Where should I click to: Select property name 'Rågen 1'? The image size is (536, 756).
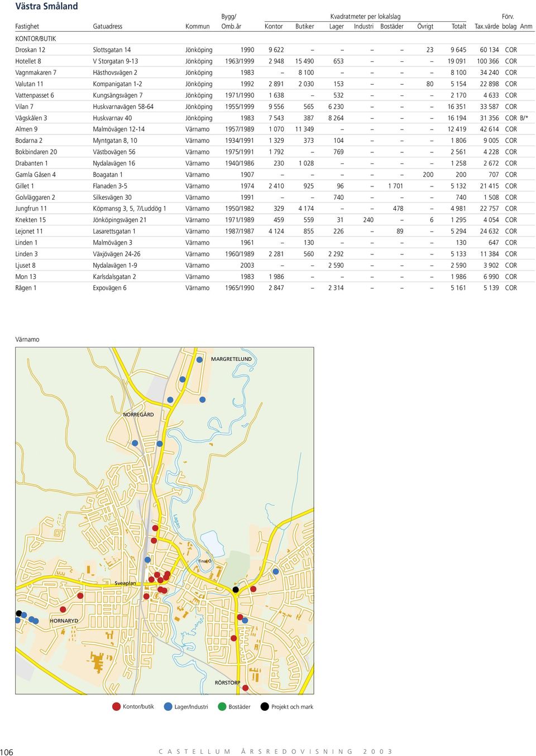26,288
